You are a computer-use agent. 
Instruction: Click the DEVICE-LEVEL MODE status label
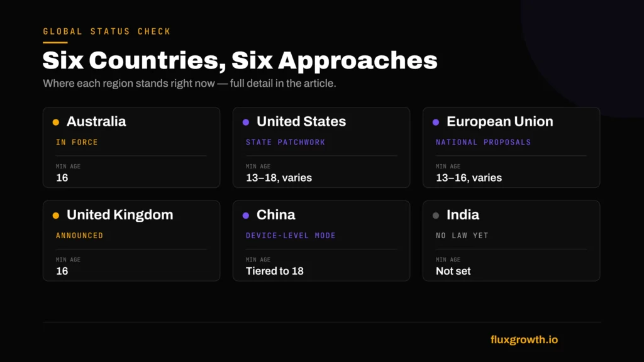click(291, 236)
